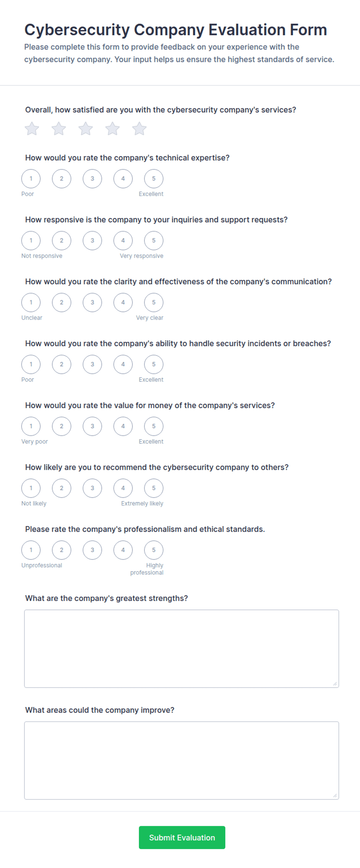
Task: Select the first star for overall satisfaction
Action: 32,129
